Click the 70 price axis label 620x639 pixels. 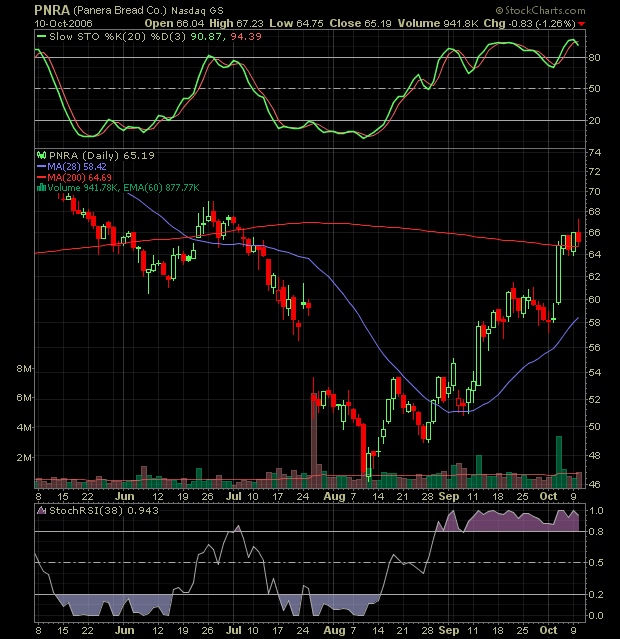(x=594, y=191)
